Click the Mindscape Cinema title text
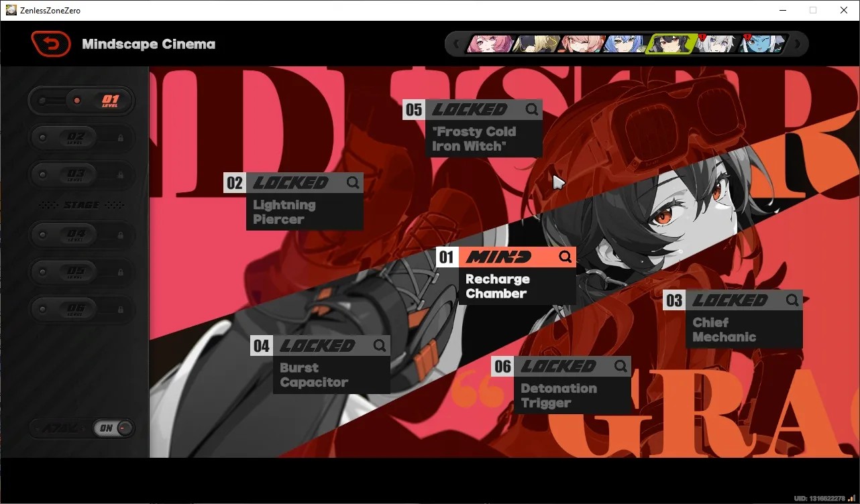The height and width of the screenshot is (504, 860). [x=149, y=44]
